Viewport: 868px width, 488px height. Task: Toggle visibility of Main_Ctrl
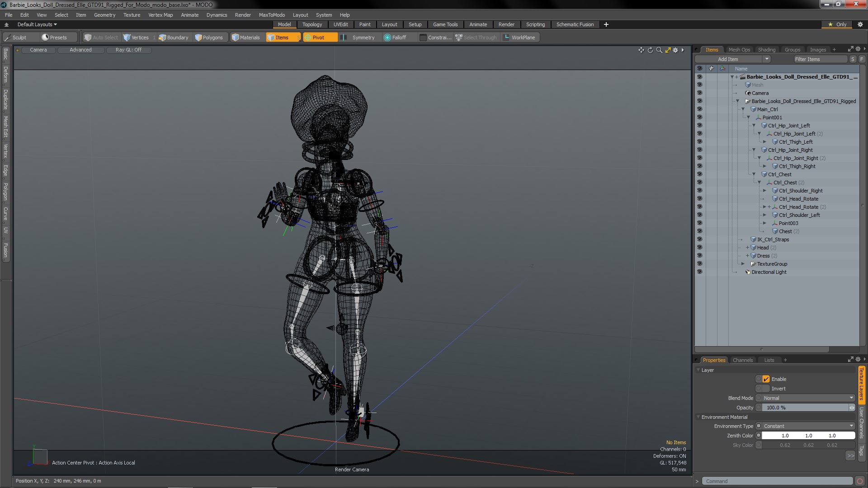(699, 109)
